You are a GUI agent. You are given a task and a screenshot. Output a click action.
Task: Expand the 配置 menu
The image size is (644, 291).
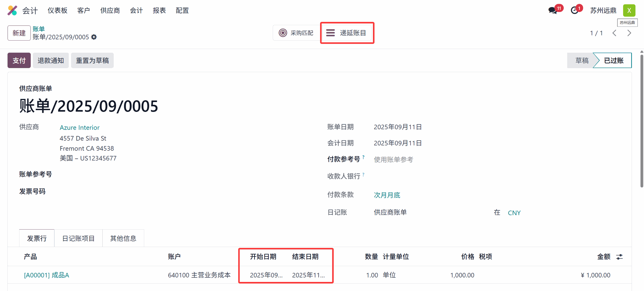(x=182, y=10)
